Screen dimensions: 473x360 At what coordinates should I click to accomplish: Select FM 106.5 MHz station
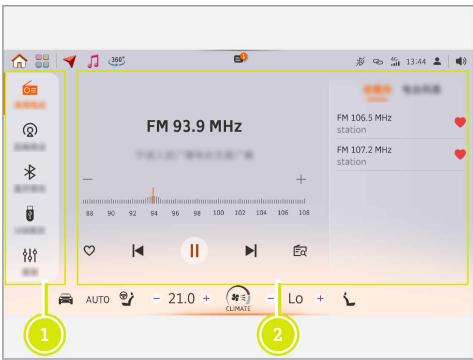399,123
